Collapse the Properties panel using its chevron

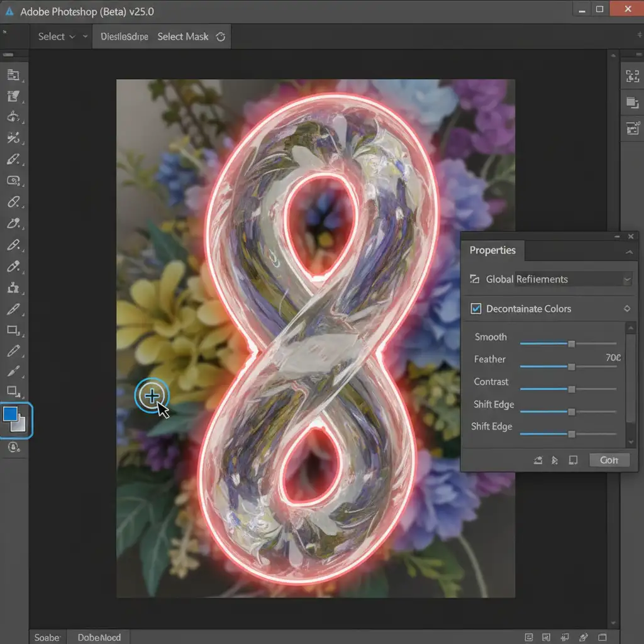[x=629, y=252]
